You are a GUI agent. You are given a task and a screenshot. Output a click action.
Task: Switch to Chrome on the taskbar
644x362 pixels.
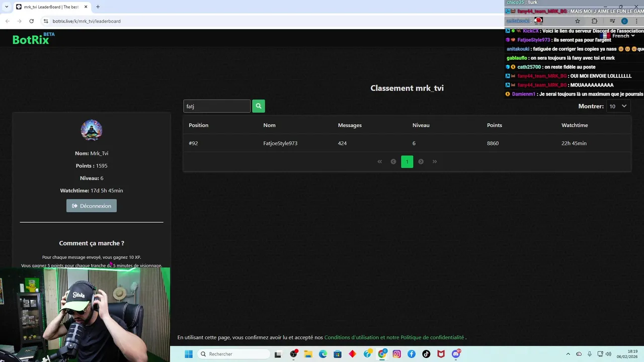pos(382,354)
